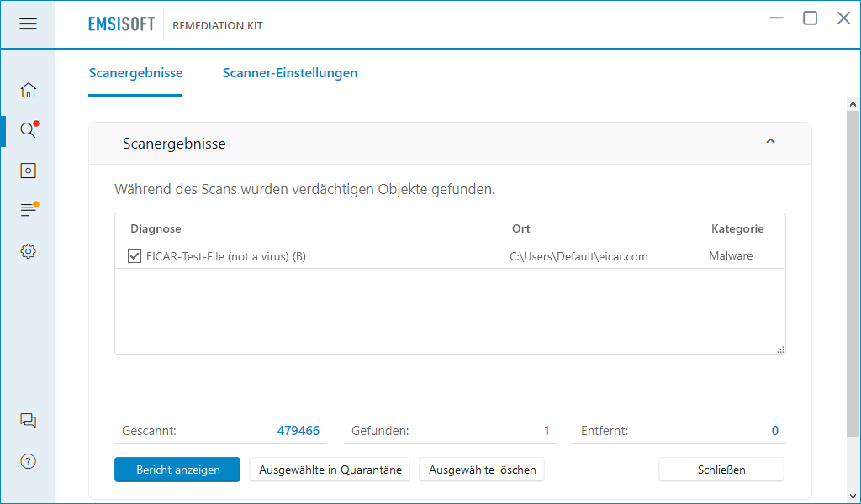Open the Scan magnifier icon in sidebar

pos(28,130)
